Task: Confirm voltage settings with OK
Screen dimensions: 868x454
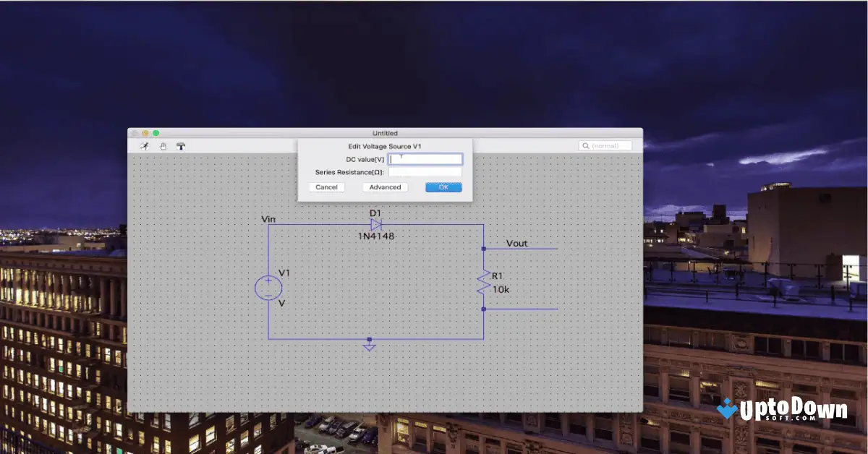Action: coord(443,187)
